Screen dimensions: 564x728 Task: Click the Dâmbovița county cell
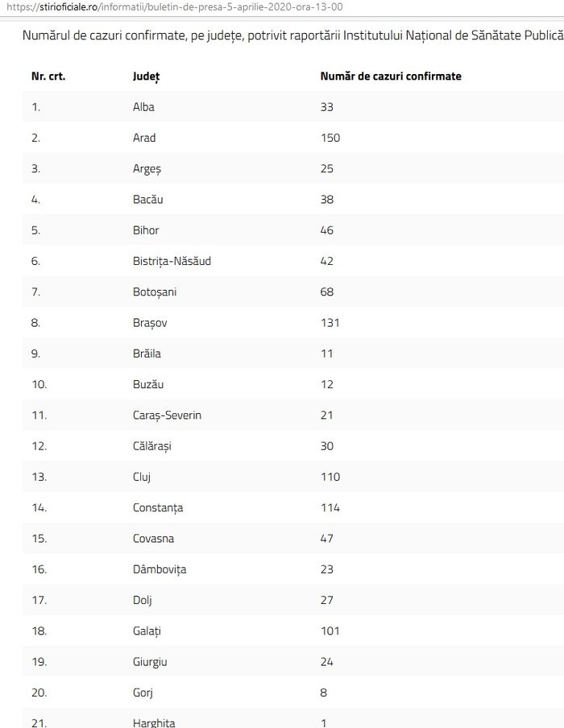(160, 569)
